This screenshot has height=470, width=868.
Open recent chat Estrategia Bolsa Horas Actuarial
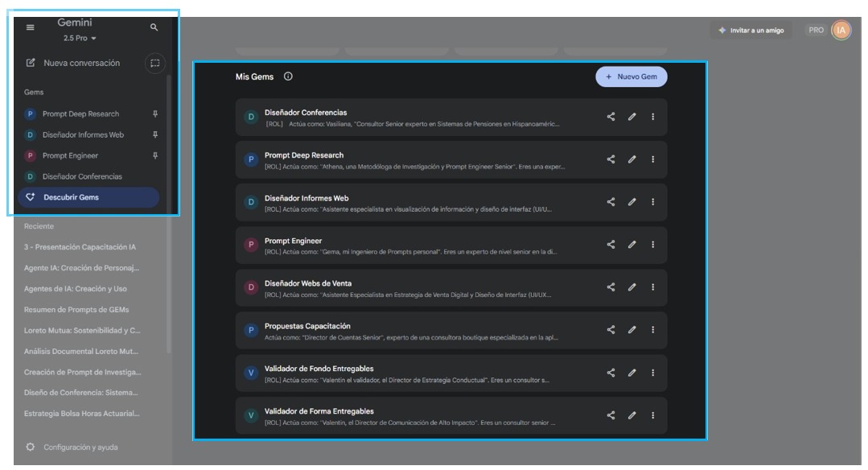81,414
